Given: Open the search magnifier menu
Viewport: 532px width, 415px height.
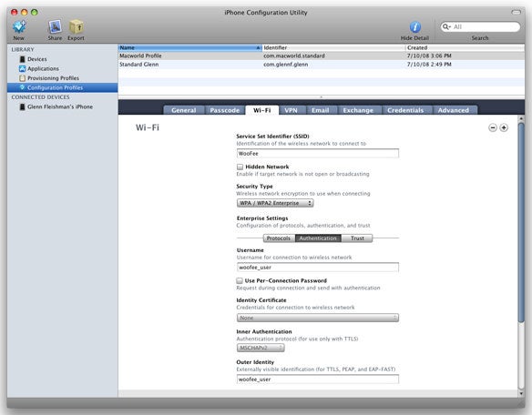Looking at the screenshot, I should [x=446, y=26].
